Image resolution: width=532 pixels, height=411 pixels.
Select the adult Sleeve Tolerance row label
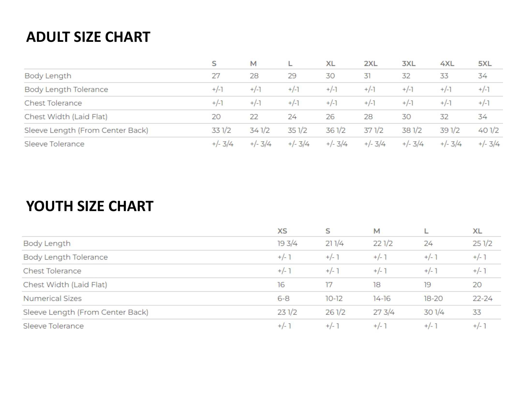coord(54,144)
